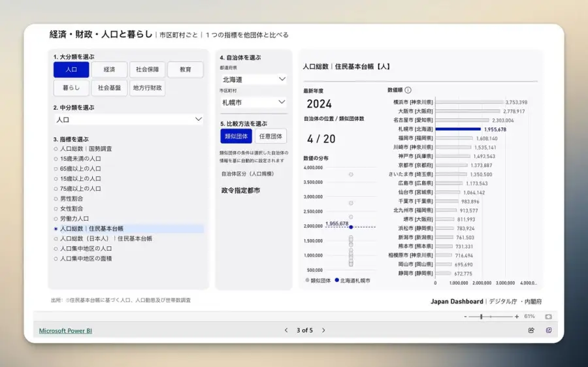Click the 福岡市 [福岡県] bar label
The width and height of the screenshot is (588, 367).
(416, 138)
